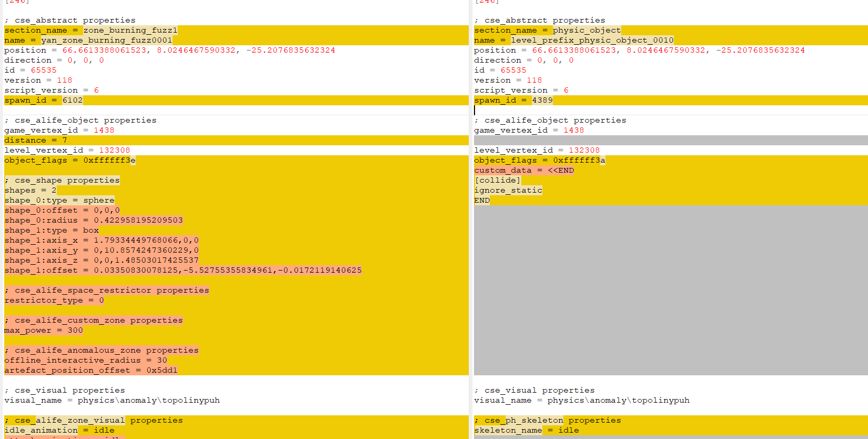Click the left spawn_id 6102 value
868x439 pixels.
[73, 100]
